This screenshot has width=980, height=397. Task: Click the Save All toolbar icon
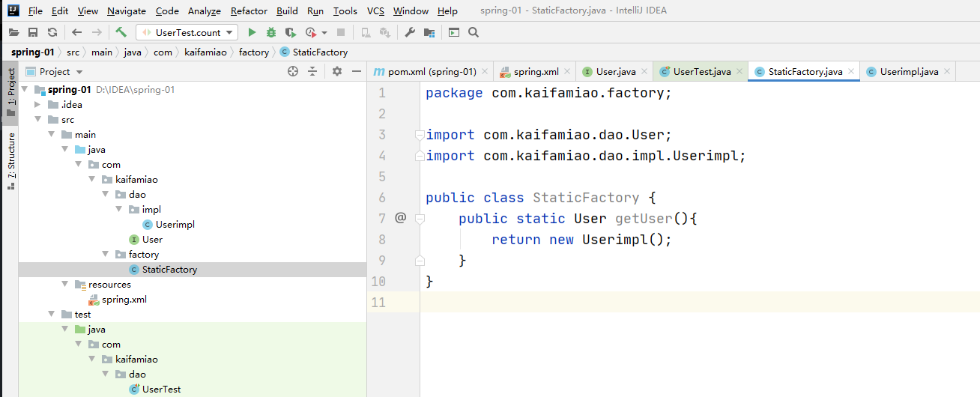(x=33, y=32)
